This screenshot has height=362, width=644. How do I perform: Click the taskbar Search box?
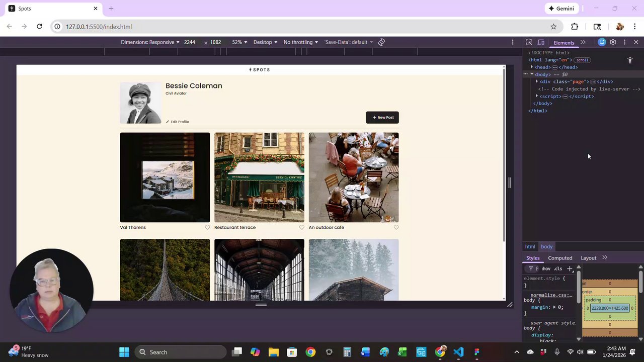(181, 352)
